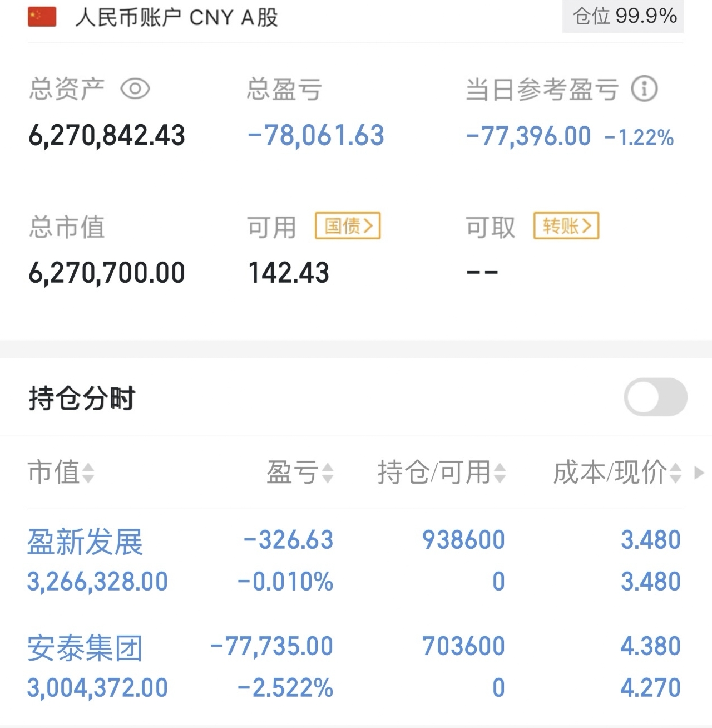Tap the 持仓分时 section title
Viewport: 712px width, 728px height.
[x=82, y=399]
